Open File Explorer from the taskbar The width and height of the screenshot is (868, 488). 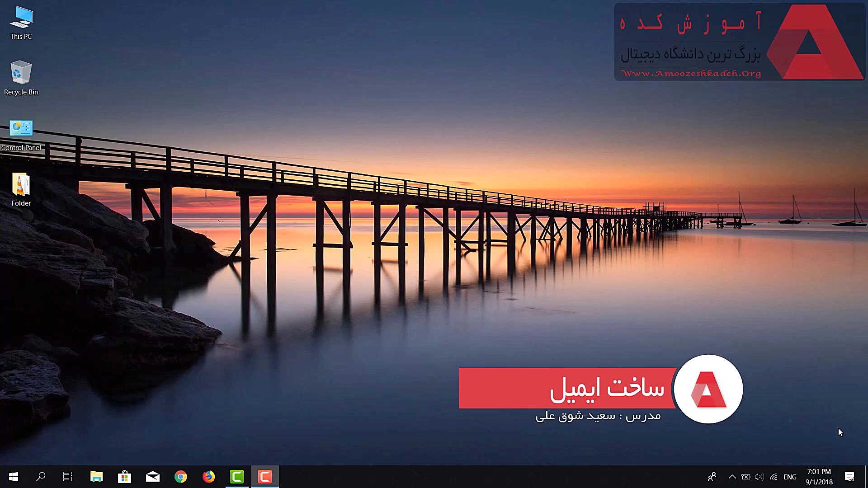pos(96,477)
